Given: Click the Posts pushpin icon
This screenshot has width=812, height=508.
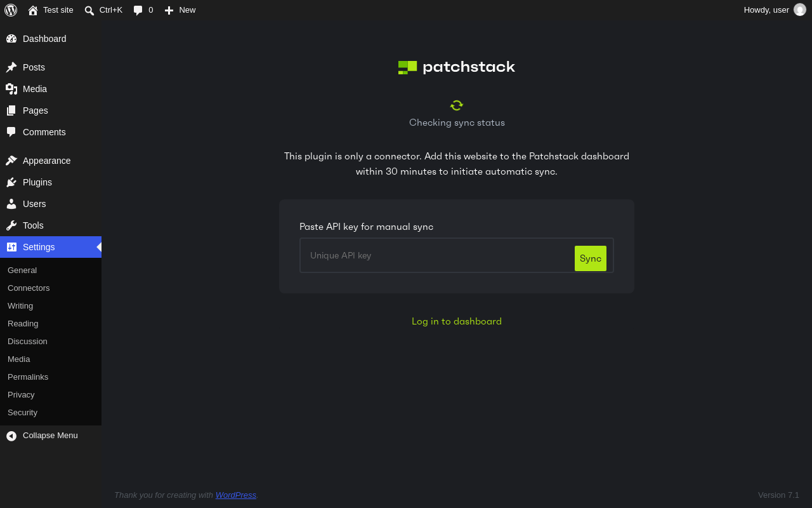Looking at the screenshot, I should [x=11, y=67].
